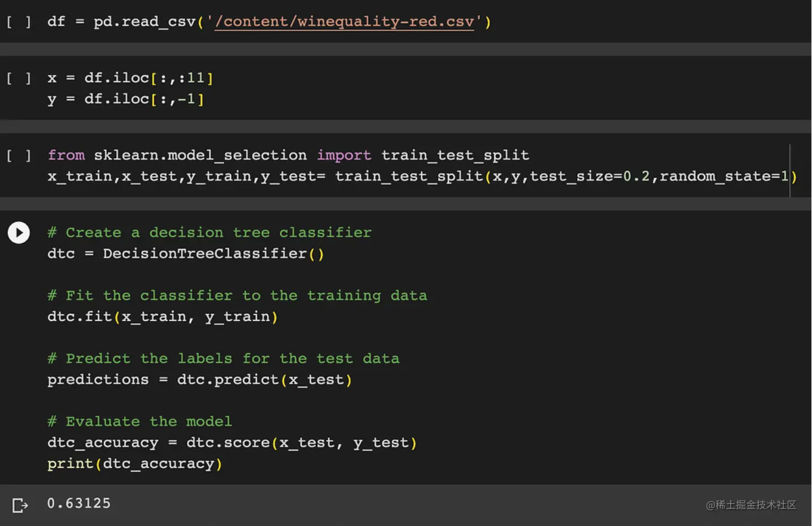Click the line 'y = df.iloc[:,-1]'
The width and height of the screenshot is (812, 526).
[126, 99]
